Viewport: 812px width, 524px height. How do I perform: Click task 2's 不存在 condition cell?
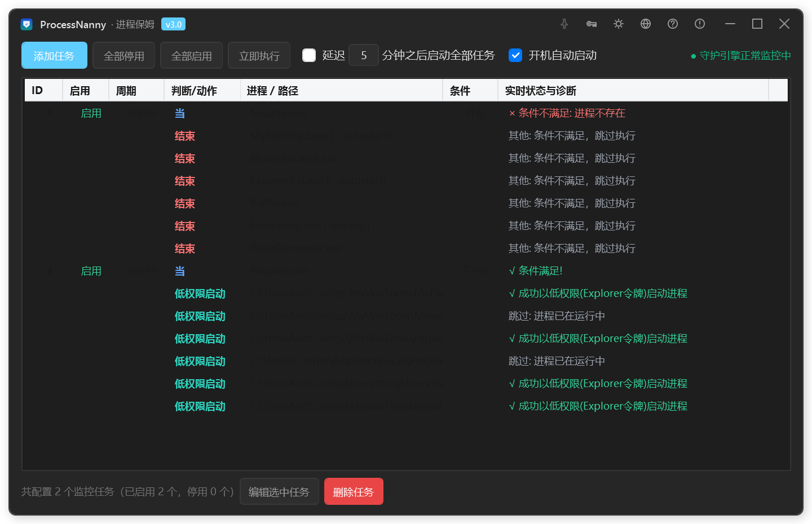(x=477, y=271)
